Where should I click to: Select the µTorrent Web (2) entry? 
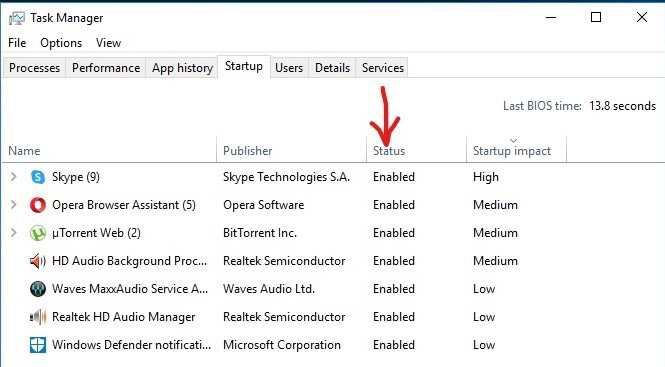click(96, 233)
